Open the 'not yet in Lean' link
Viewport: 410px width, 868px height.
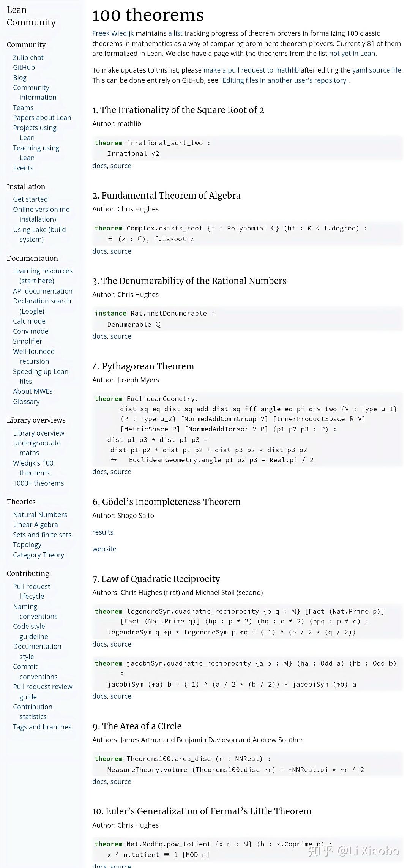(352, 54)
